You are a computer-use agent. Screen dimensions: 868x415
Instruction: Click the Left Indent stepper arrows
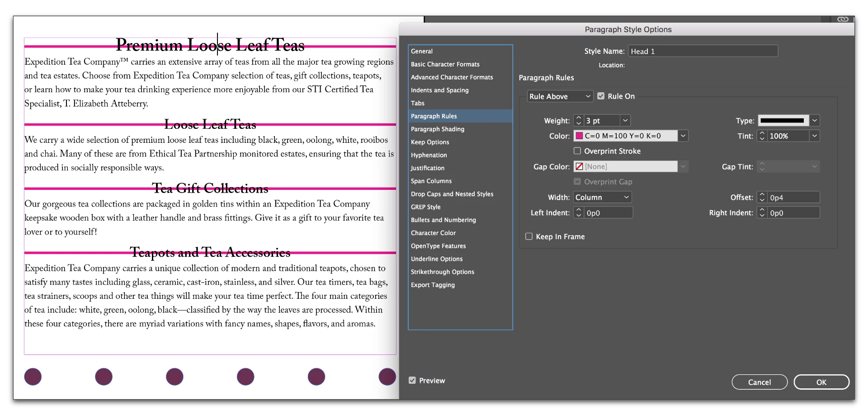579,212
